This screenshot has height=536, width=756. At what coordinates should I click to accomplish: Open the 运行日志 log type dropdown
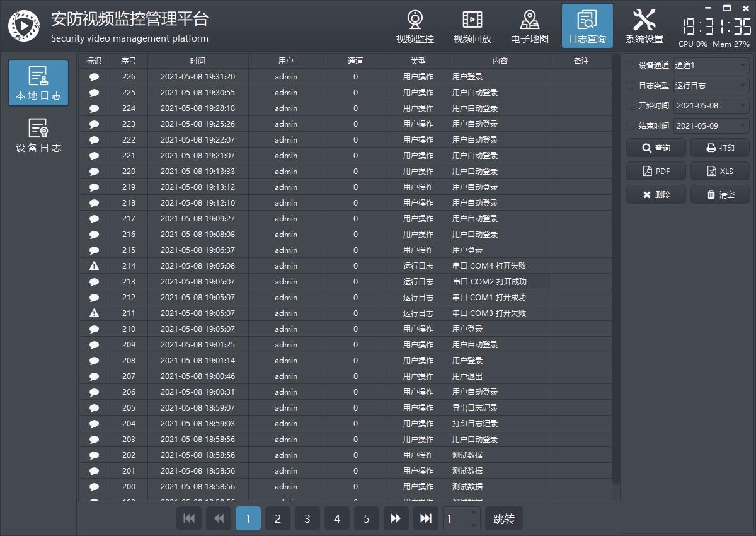[711, 86]
